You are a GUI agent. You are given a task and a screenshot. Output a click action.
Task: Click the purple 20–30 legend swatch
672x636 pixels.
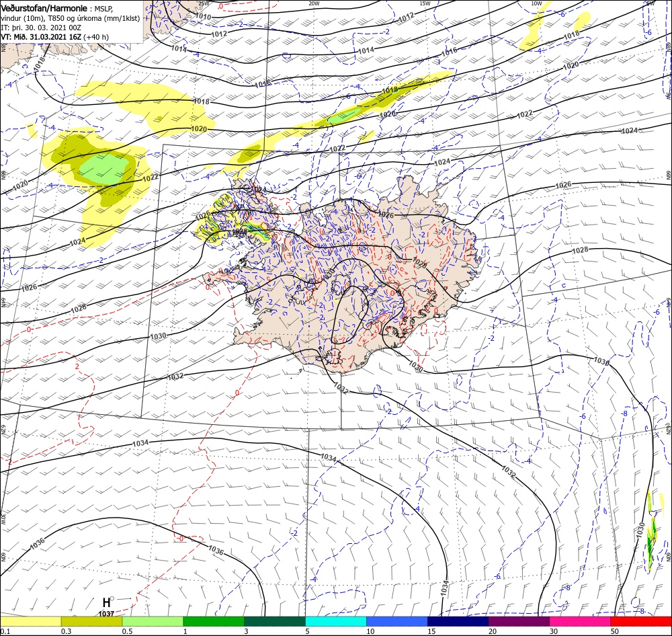519,621
